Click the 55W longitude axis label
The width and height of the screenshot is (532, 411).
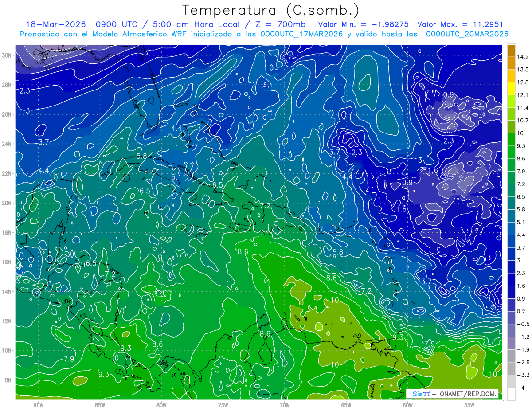469,405
